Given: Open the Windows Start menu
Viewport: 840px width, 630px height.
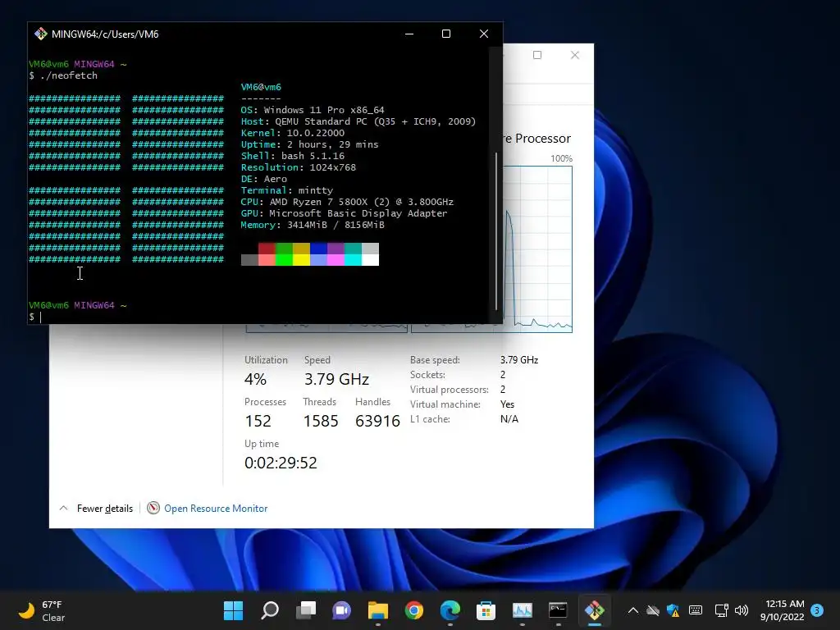Looking at the screenshot, I should click(233, 610).
